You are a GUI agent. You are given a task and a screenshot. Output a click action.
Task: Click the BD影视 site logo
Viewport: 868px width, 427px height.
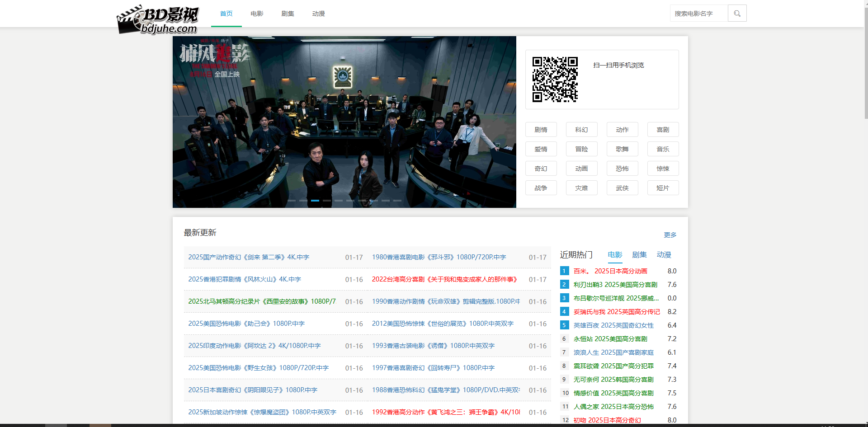(x=157, y=20)
